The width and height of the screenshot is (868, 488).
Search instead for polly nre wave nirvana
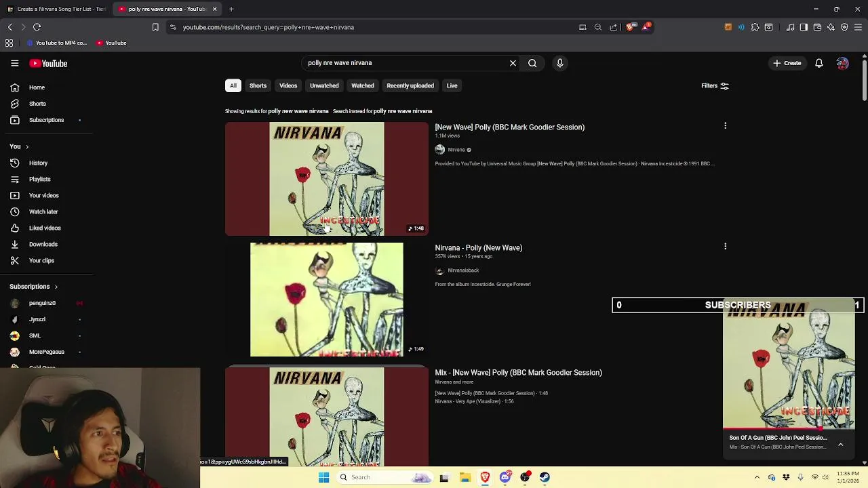[402, 111]
